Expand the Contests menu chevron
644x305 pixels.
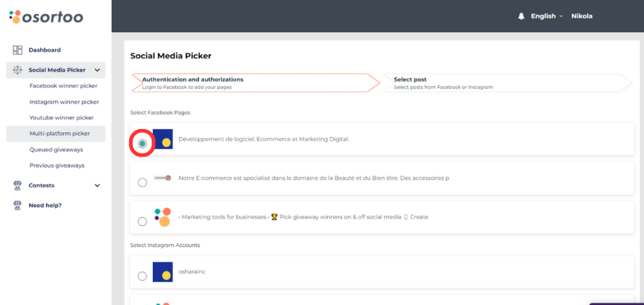(x=97, y=186)
